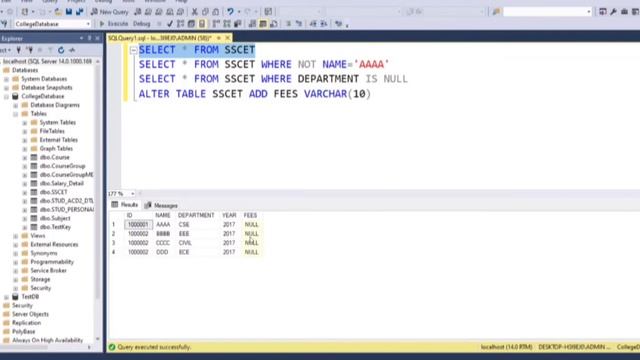
Task: Click the activity monitor icon in Object Explorer
Action: point(72,50)
